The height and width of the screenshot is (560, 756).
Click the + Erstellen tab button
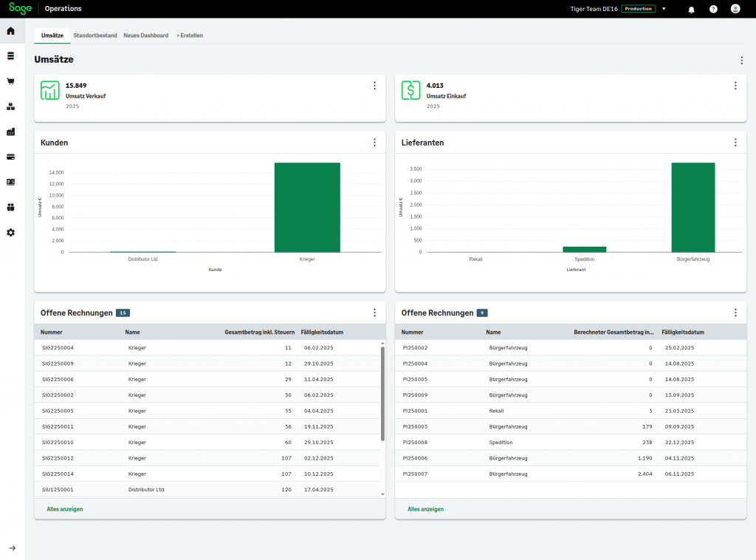tap(190, 35)
